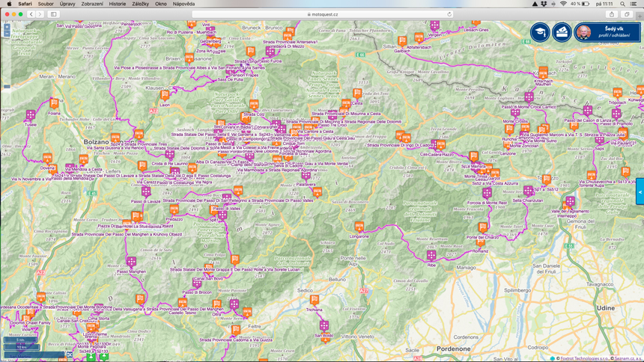Click the Safari share icon
644x362 pixels.
(612, 14)
